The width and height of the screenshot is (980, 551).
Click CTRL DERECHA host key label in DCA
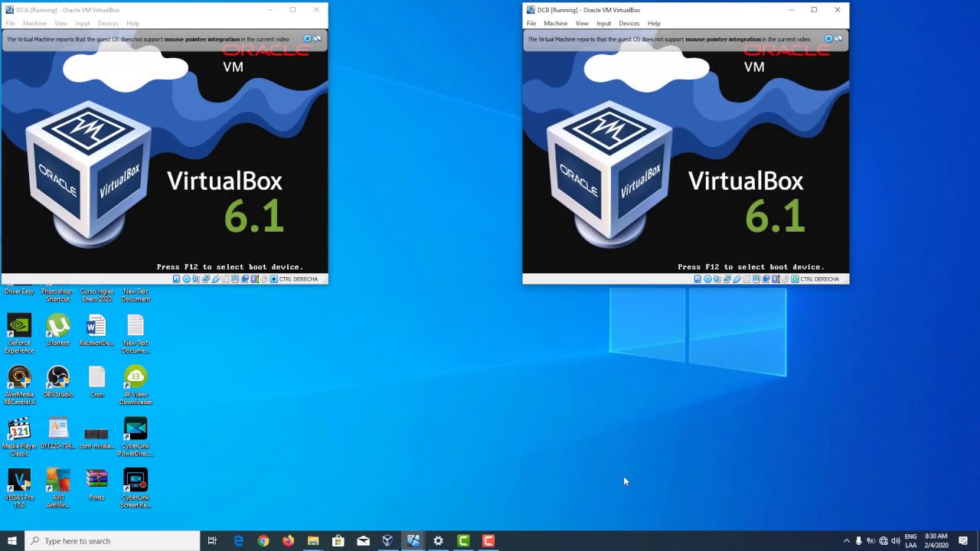click(x=299, y=279)
